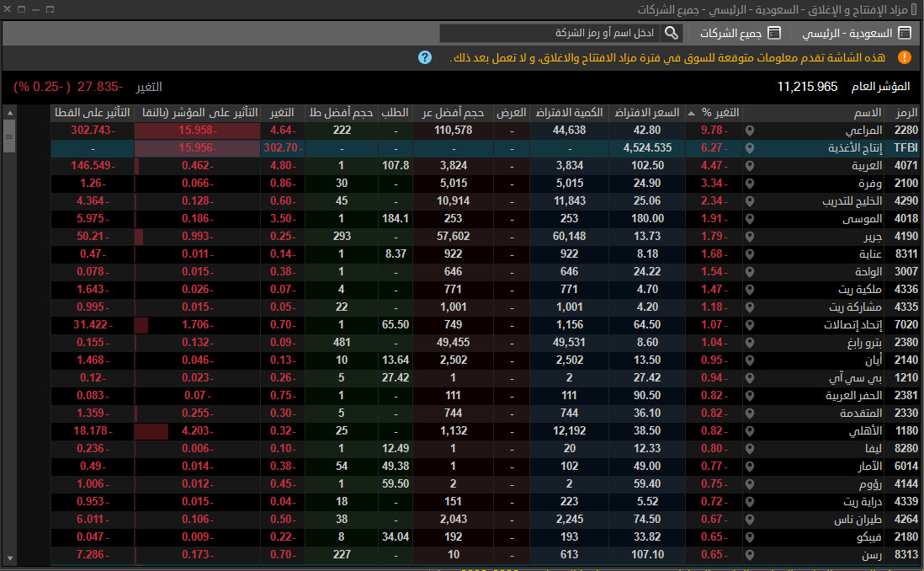Click the window pin/dock title bar icon
The image size is (924, 571).
50,9
